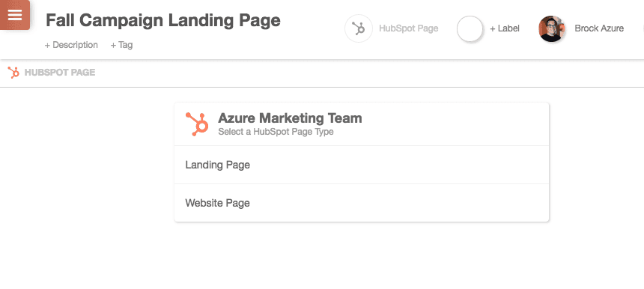Click the + Label text
Image resolution: width=644 pixels, height=289 pixels.
pos(505,28)
